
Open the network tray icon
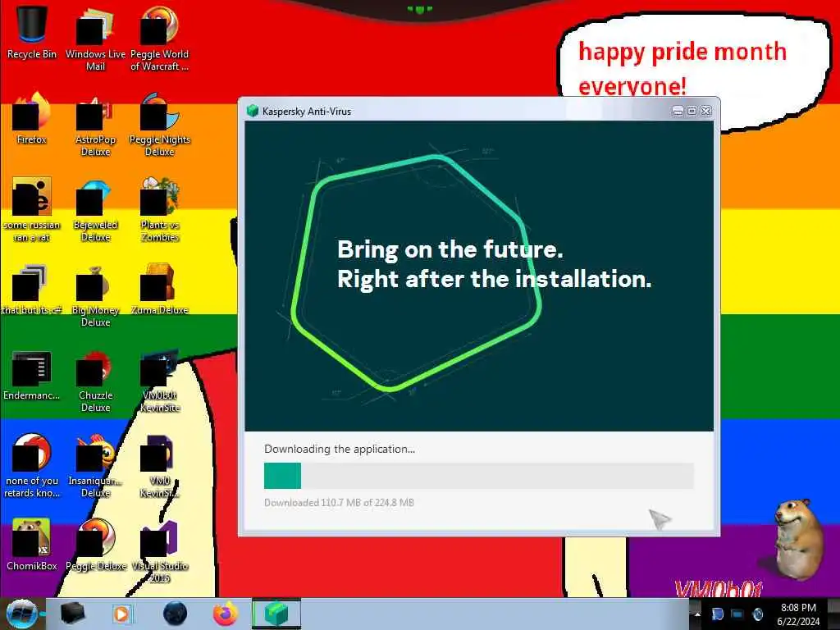737,614
